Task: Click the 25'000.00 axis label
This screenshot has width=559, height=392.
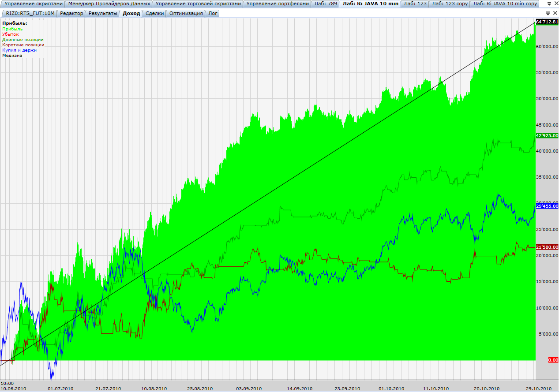Action: (548, 230)
